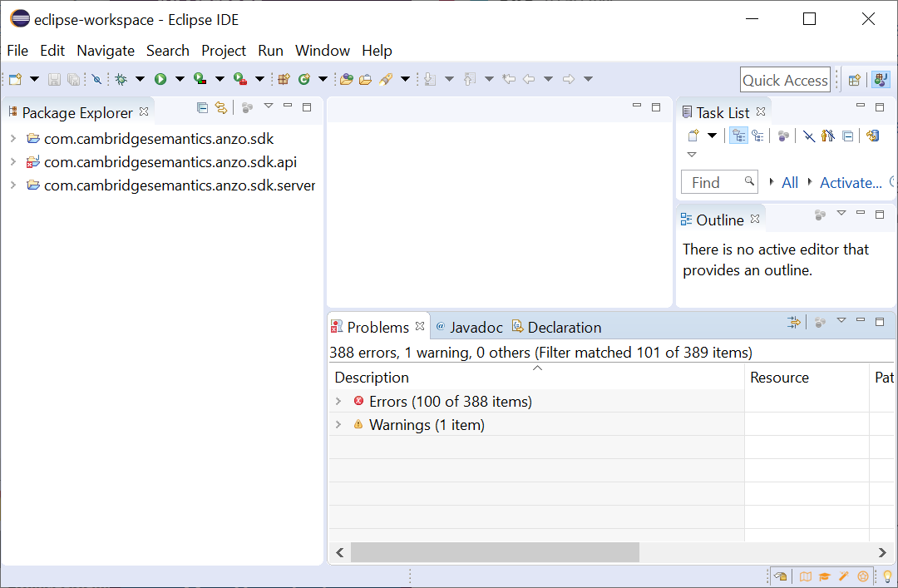This screenshot has height=588, width=898.
Task: Click the Open Task folder icon
Action: point(365,79)
